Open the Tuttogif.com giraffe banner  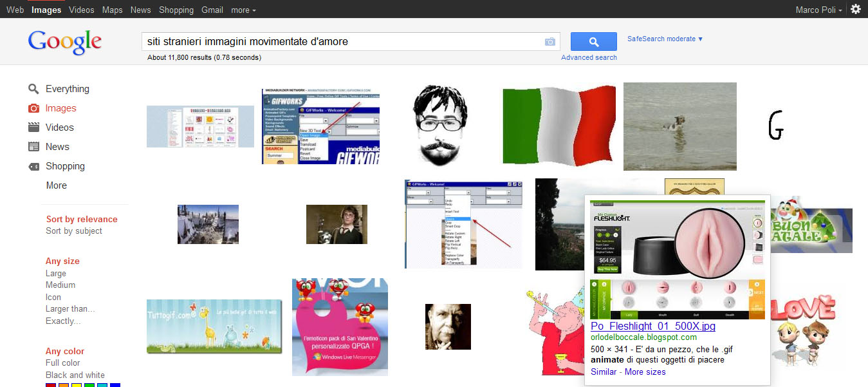[x=214, y=326]
